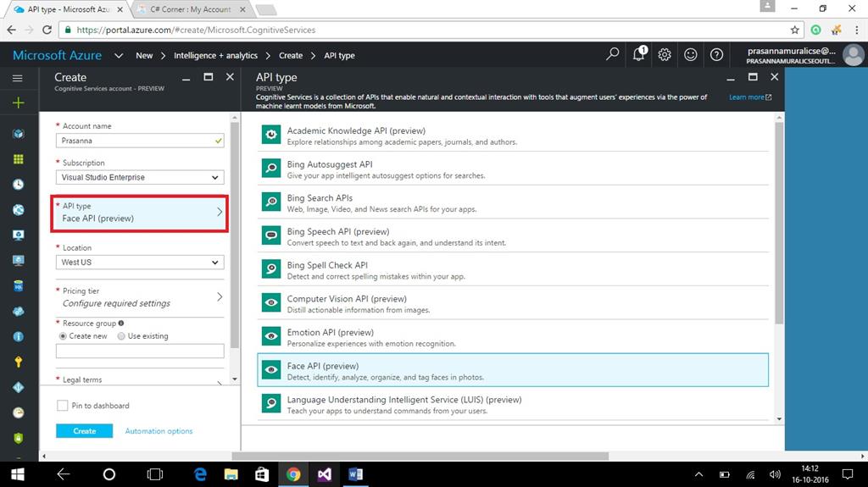This screenshot has height=487, width=868.
Task: Open the yellow key Subscriptions sidebar icon
Action: pos(19,362)
